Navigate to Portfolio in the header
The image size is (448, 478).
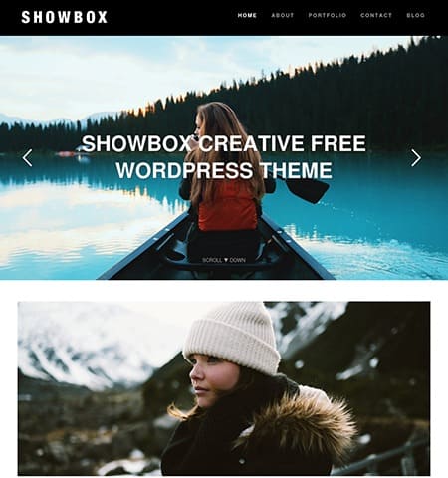(328, 15)
